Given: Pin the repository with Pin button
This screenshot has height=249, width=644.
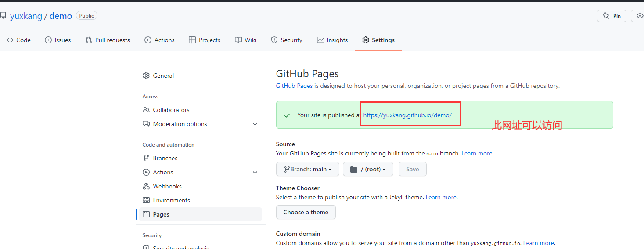Looking at the screenshot, I should [612, 16].
